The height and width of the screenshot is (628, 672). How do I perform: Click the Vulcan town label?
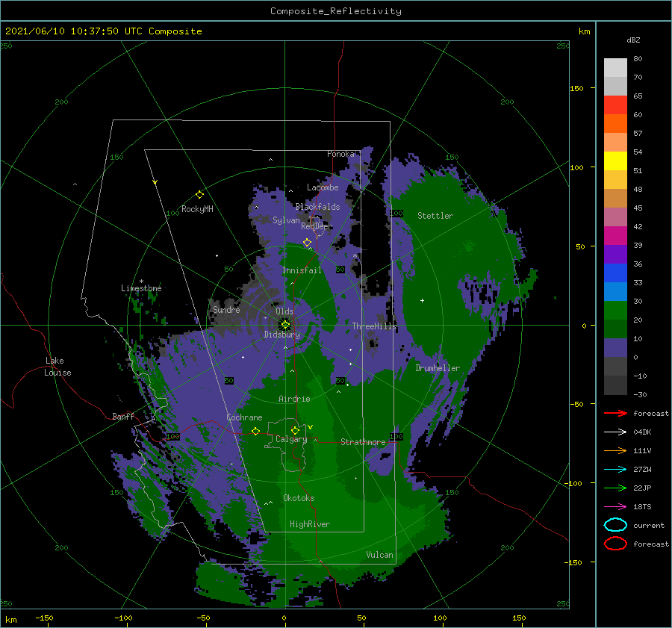(379, 555)
